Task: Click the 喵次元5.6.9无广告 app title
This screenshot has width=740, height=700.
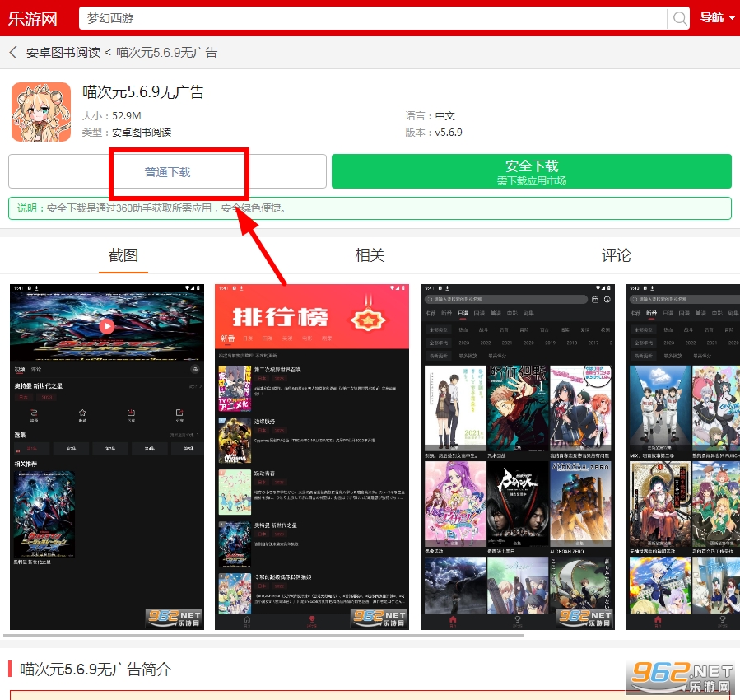Action: 143,92
